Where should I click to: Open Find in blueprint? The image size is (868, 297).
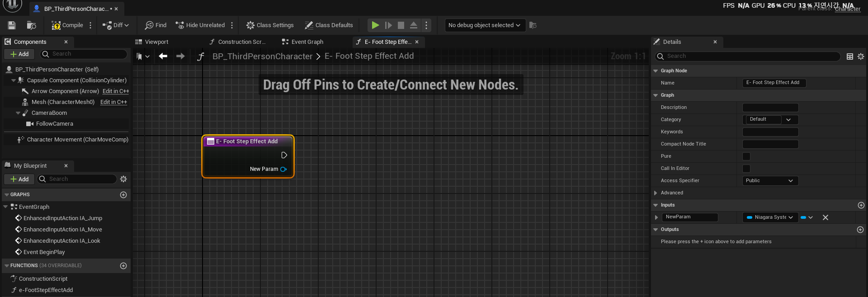[x=156, y=25]
